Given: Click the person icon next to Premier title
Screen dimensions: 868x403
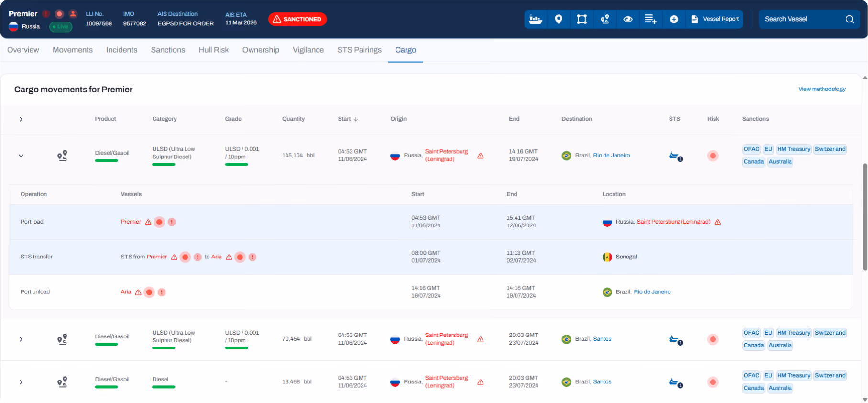Looking at the screenshot, I should click(73, 14).
